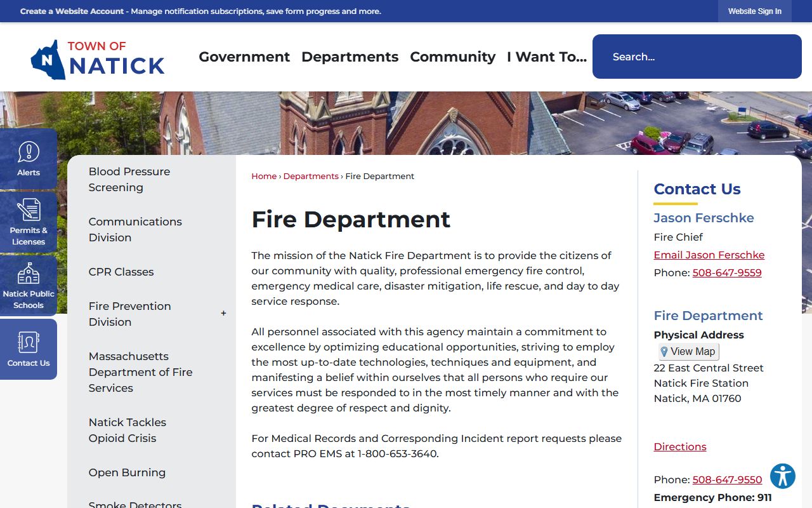Click the Fire Department page heading
The width and height of the screenshot is (812, 508).
click(351, 219)
